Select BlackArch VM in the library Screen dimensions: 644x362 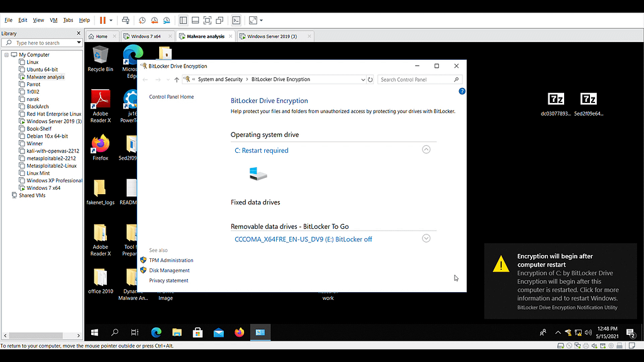(x=37, y=106)
